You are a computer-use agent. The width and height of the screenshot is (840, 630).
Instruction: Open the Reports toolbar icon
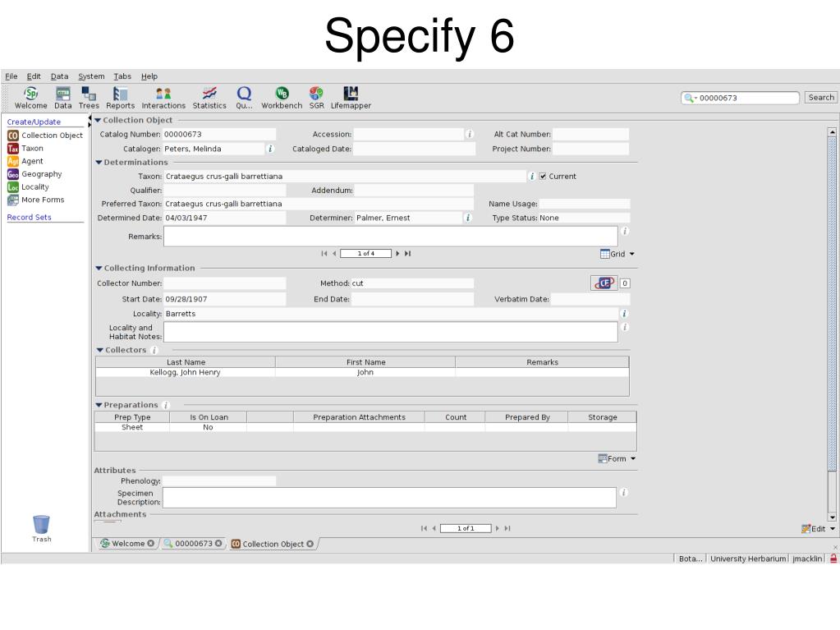[120, 98]
